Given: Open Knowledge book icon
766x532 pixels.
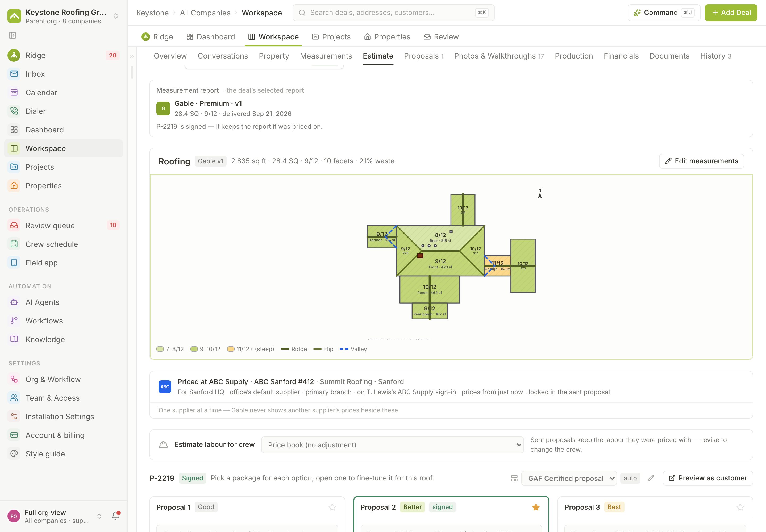Looking at the screenshot, I should [14, 339].
